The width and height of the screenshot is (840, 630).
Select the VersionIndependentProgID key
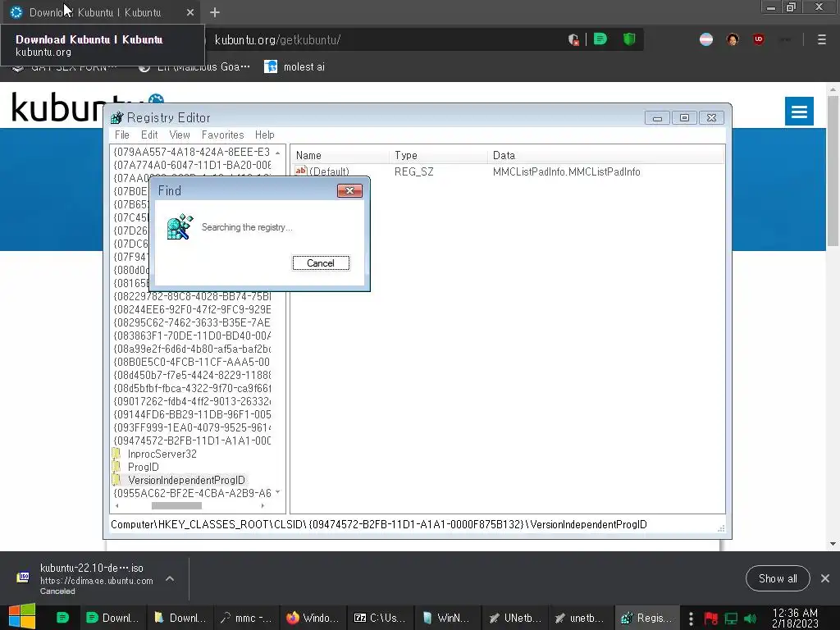coord(186,480)
